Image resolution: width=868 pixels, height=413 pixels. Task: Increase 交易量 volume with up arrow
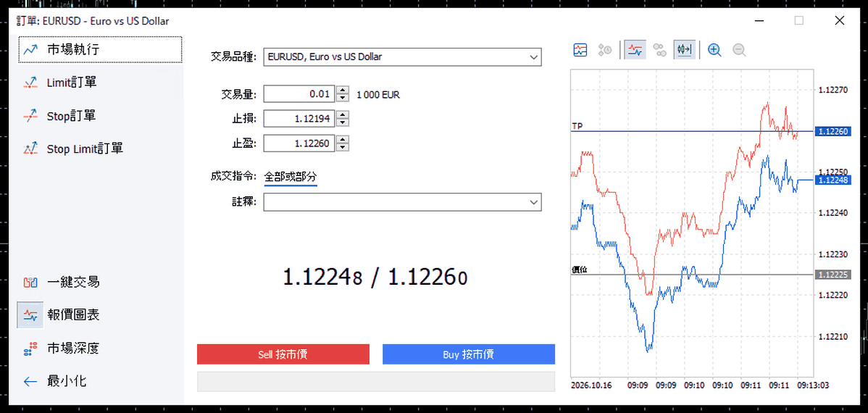pos(343,91)
